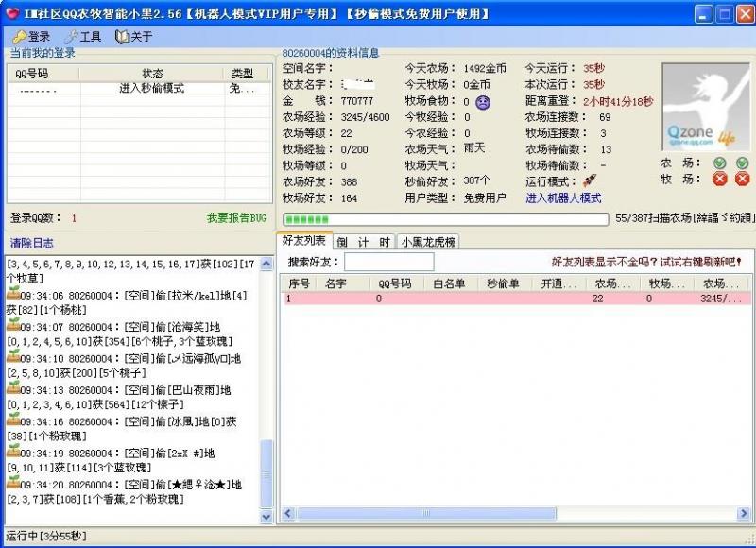Click the farm icon of the 09:34:19 log entry
The width and height of the screenshot is (756, 548).
[13, 451]
